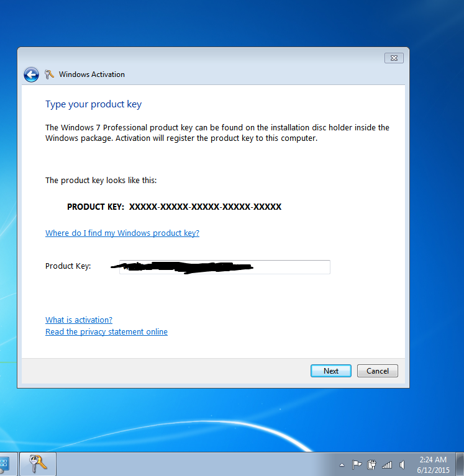Viewport: 464px width, 476px height.
Task: Click into the Product Key text field
Action: coord(225,267)
